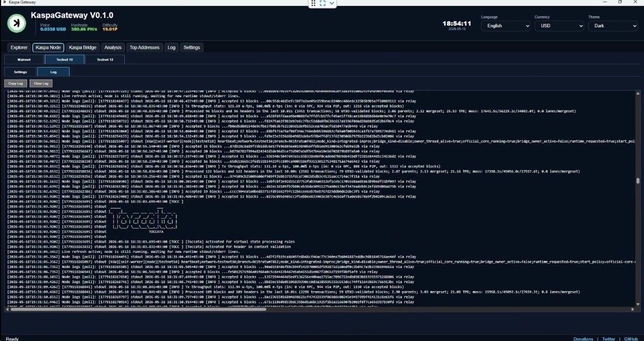Screen dimensions: 644x341
Task: Click the Clear Log button
Action: pos(40,83)
